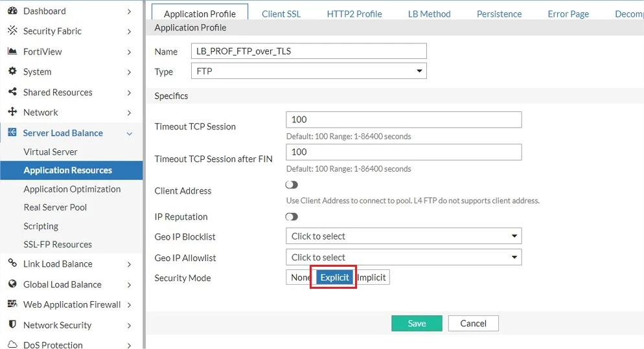Click the Network Security shield icon
This screenshot has height=349, width=644.
pos(12,324)
